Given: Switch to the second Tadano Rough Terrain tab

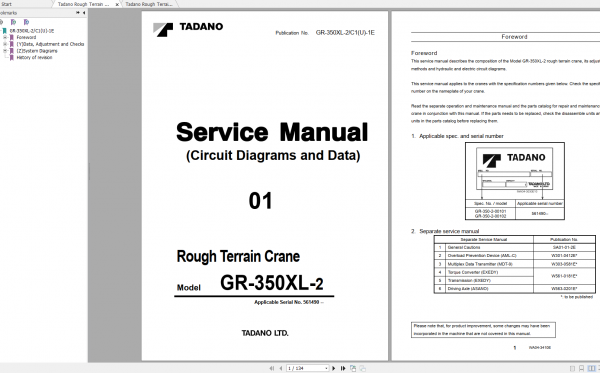Looking at the screenshot, I should 149,4.
